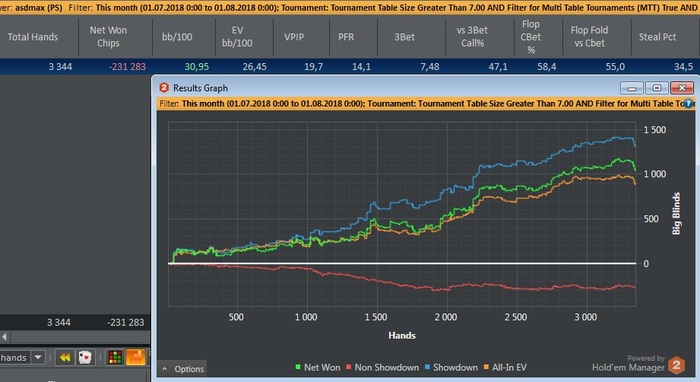
Task: Expand the Options panel
Action: pos(183,369)
